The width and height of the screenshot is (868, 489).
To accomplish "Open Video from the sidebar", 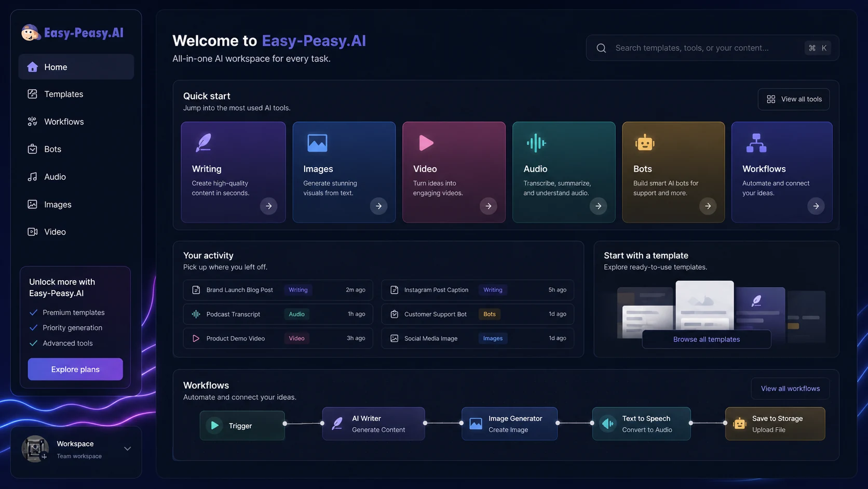I will pyautogui.click(x=76, y=232).
